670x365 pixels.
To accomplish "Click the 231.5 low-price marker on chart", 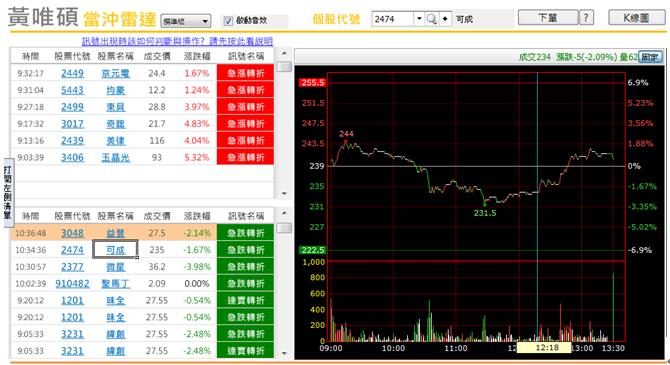I will [x=485, y=213].
